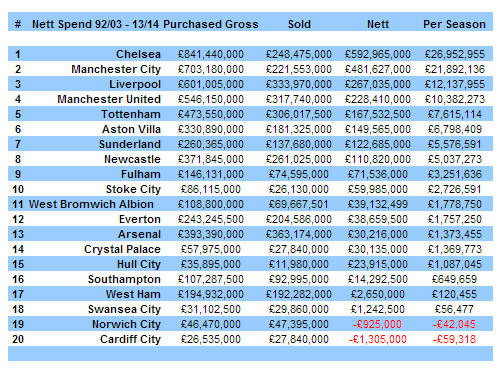Image resolution: width=501 pixels, height=370 pixels.
Task: Select Newcastle's purchased gross £371,845,000
Action: [211, 159]
